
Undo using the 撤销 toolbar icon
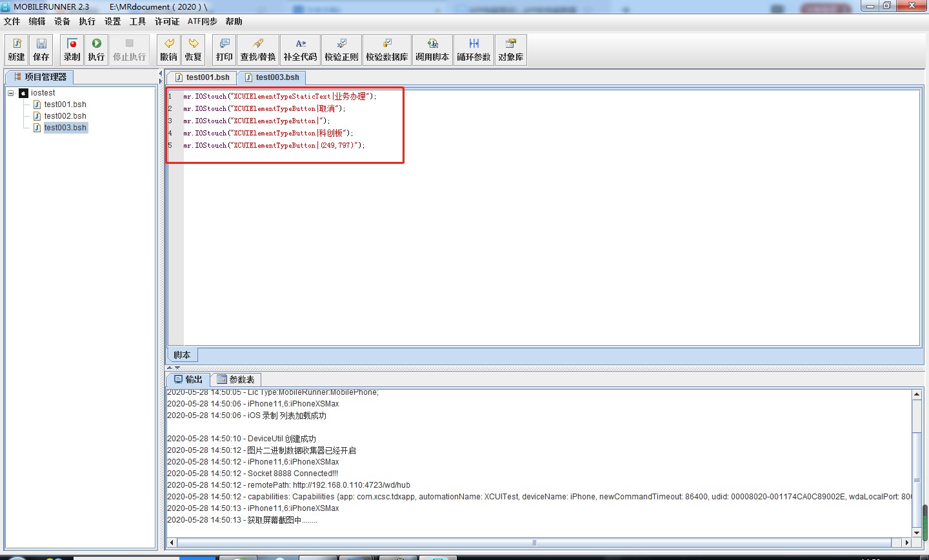169,50
